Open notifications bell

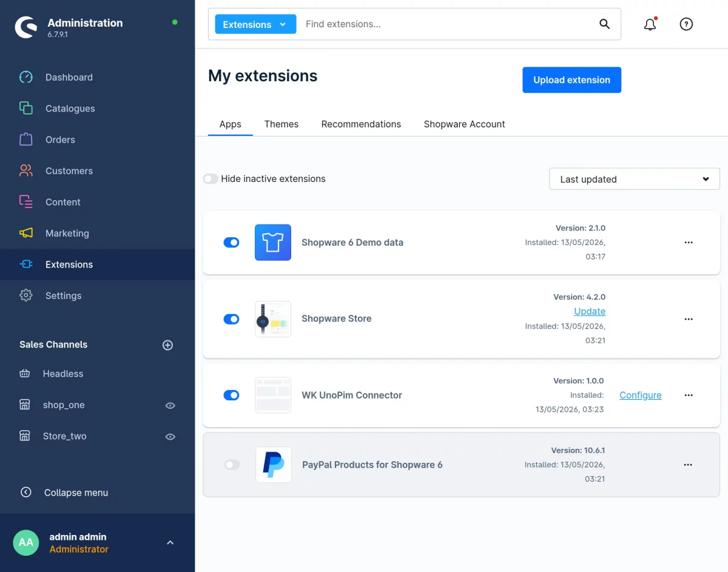(650, 24)
